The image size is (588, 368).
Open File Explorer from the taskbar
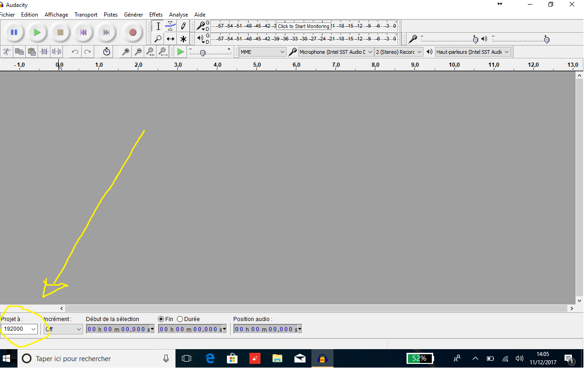point(277,358)
